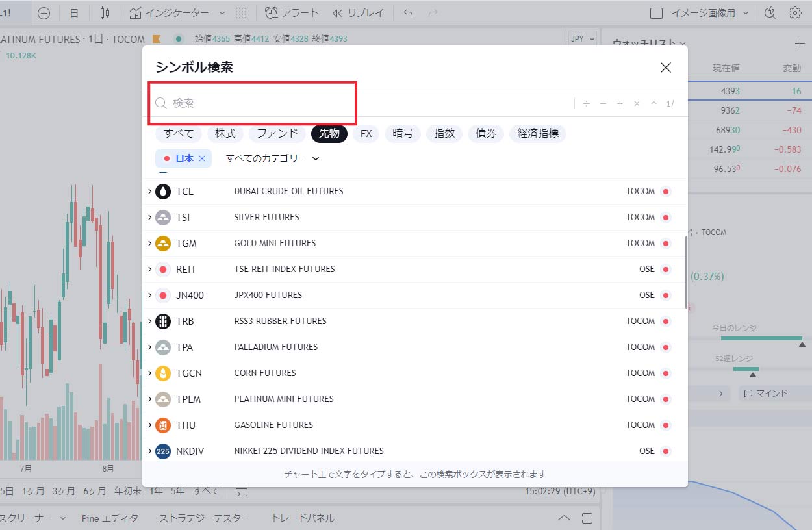Switch to the 株式 filter tab
This screenshot has width=812, height=530.
pyautogui.click(x=225, y=134)
